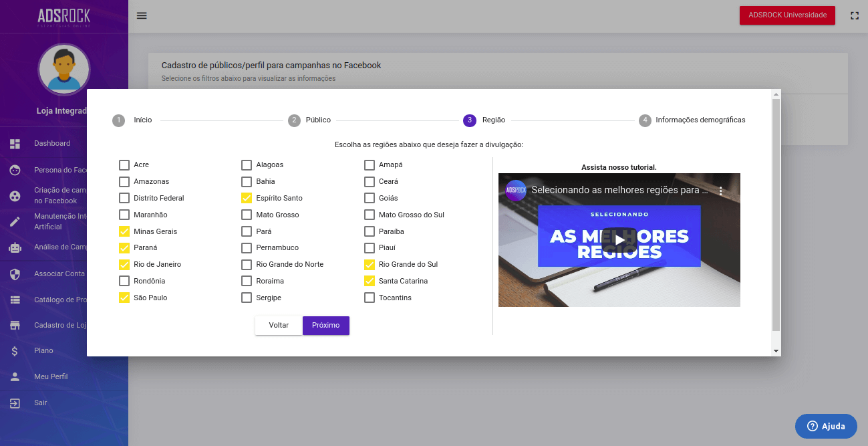Check the Mato Grosso do Sul checkbox
Screen dimensions: 868x446
(370, 215)
